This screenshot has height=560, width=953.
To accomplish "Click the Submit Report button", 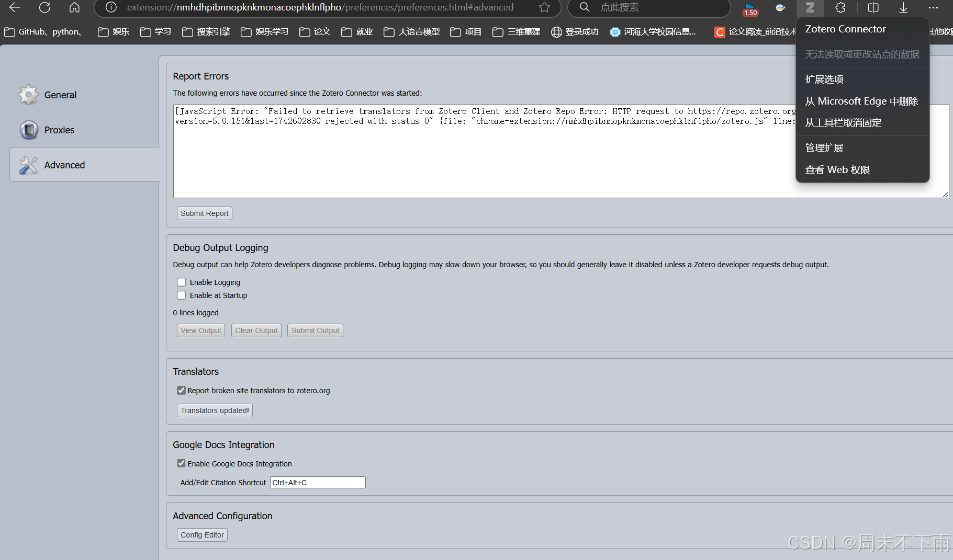I will point(204,213).
